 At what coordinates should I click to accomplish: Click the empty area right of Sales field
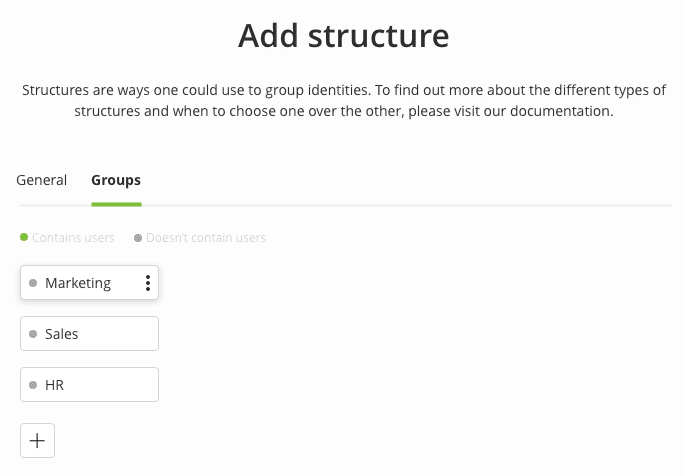pos(400,334)
